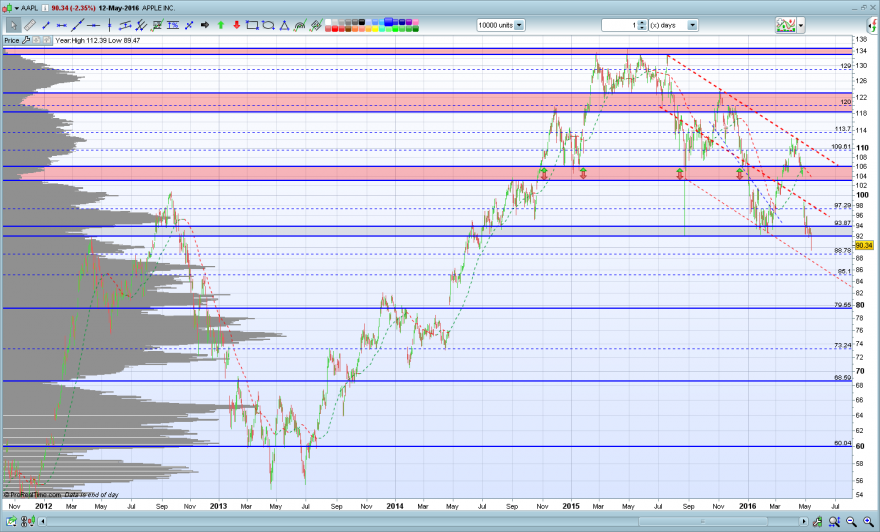
Task: Increase the timeframe value stepper
Action: pyautogui.click(x=643, y=22)
